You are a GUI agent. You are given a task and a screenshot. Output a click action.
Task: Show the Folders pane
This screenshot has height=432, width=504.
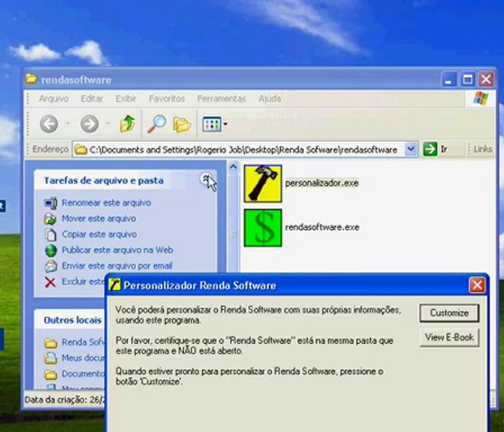(x=182, y=124)
